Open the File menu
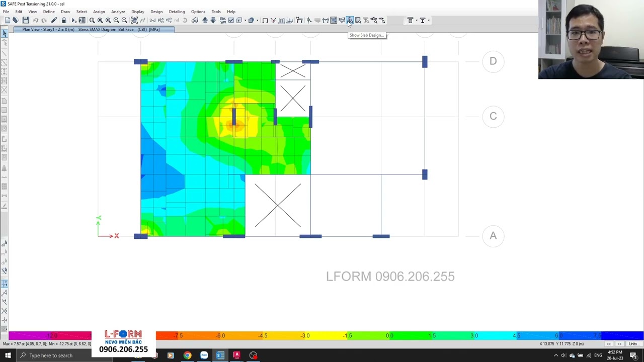Viewport: 644px width, 362px height. coord(6,12)
